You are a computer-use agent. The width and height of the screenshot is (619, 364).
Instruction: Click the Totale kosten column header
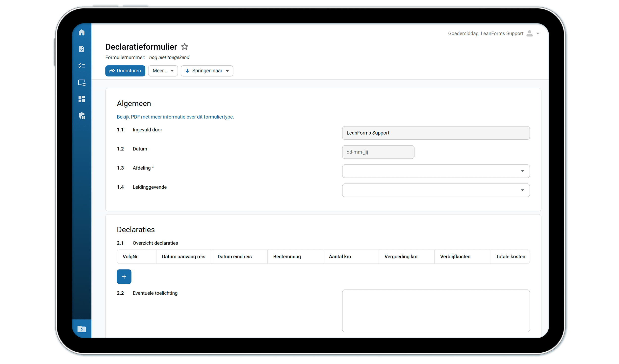tap(510, 257)
